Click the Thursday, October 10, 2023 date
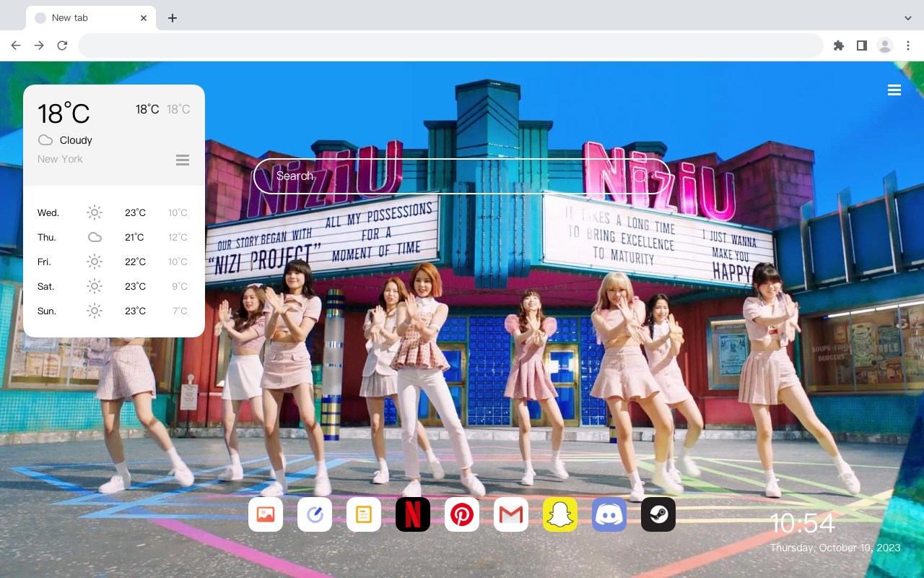 tap(835, 548)
